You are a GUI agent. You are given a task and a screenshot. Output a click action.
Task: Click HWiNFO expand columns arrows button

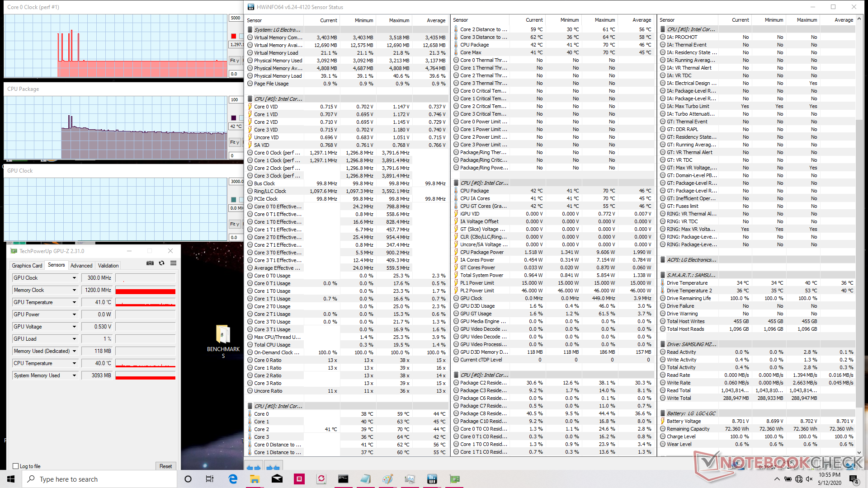pyautogui.click(x=254, y=468)
